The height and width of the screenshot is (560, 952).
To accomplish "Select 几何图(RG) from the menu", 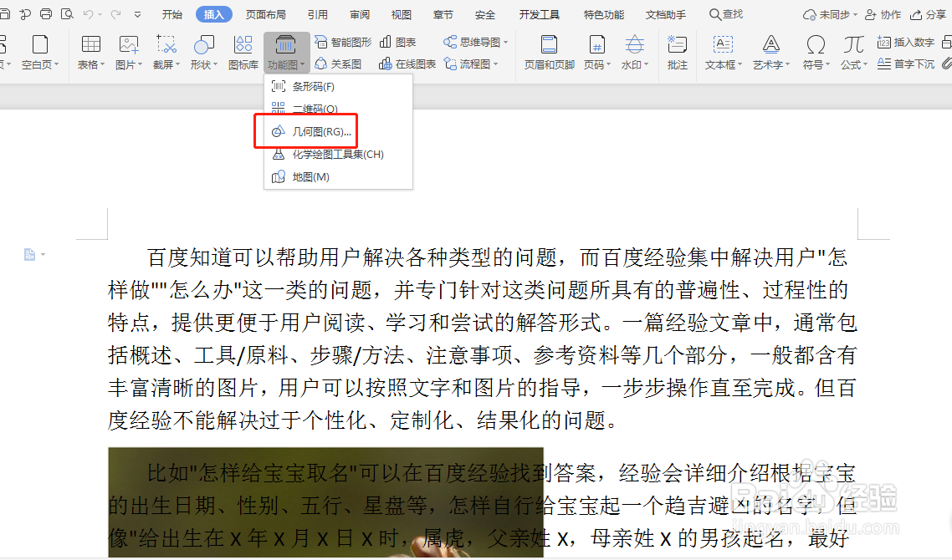I will coord(338,132).
